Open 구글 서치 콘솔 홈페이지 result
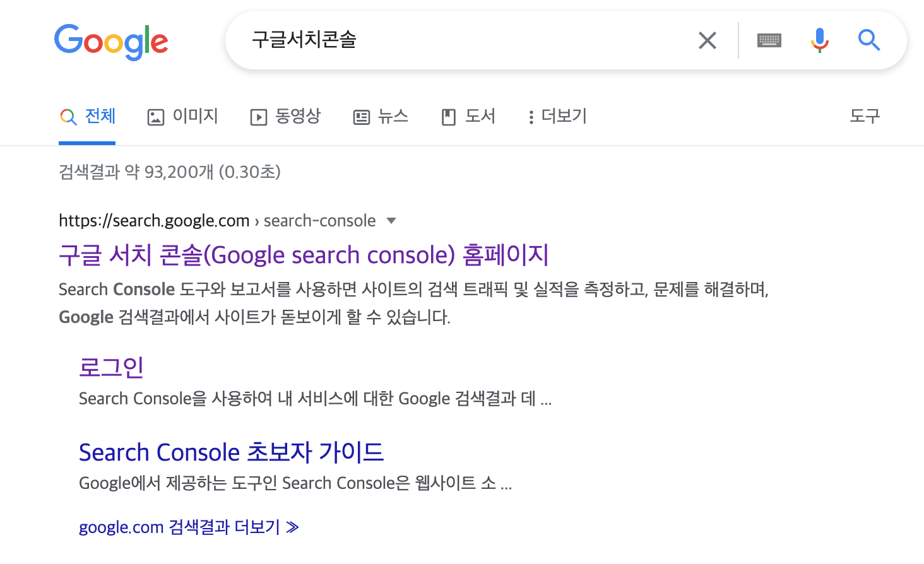Viewport: 924px width, 564px height. 304,255
